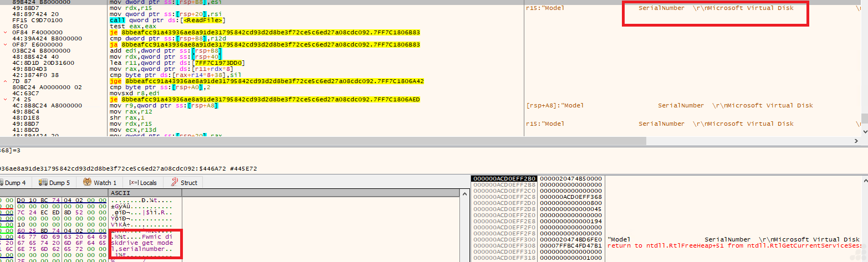
Task: Click the jge jump instruction line
Action: tap(266, 81)
